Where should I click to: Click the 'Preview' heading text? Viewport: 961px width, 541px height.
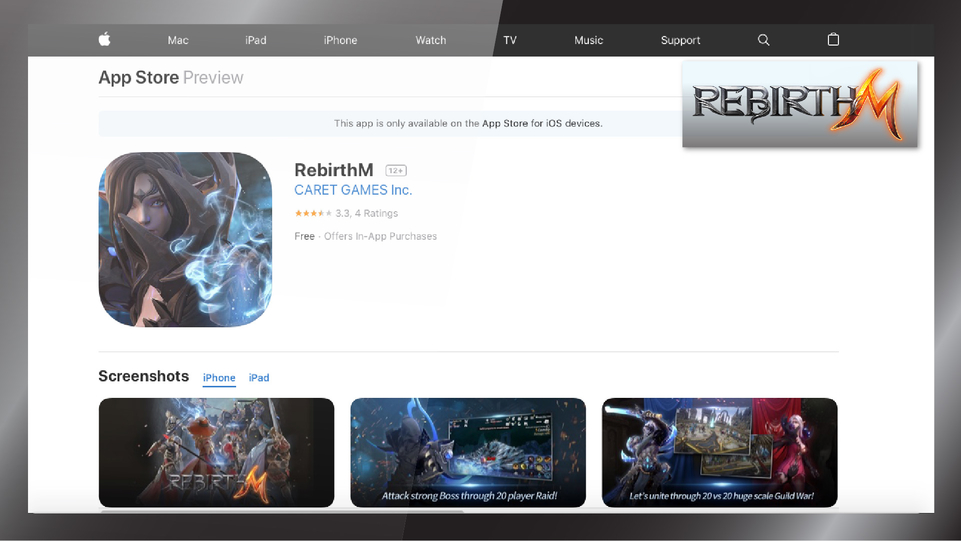point(213,78)
